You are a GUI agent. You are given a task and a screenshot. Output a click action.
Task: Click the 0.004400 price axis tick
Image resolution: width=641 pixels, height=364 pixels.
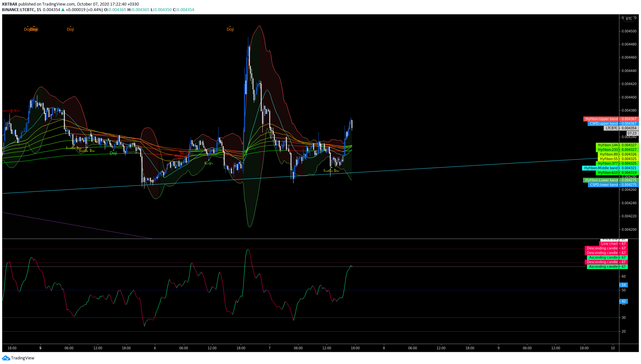629,97
